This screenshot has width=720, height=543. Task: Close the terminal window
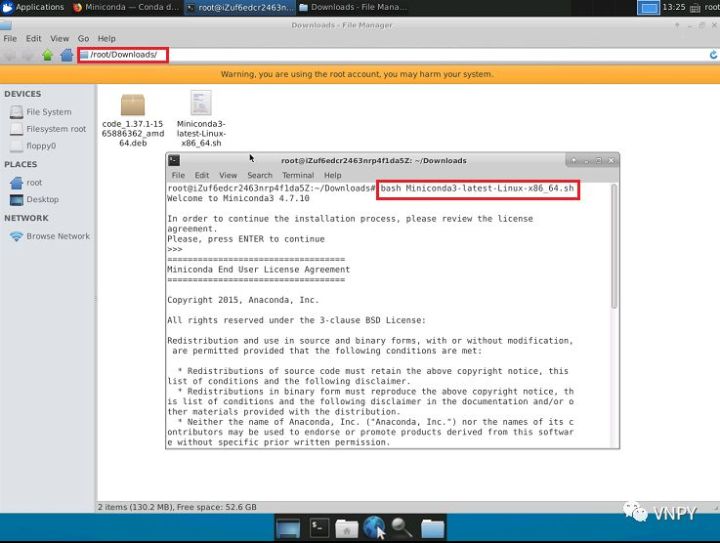611,161
